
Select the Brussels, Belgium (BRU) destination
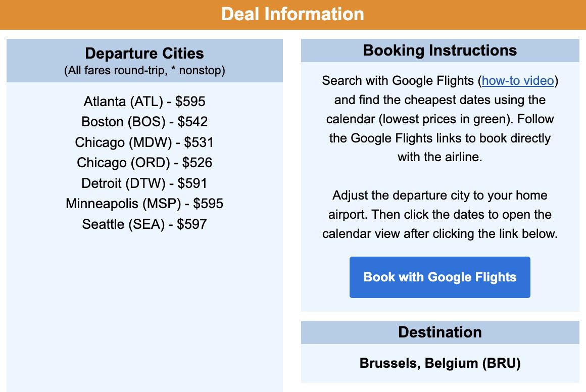pos(439,363)
